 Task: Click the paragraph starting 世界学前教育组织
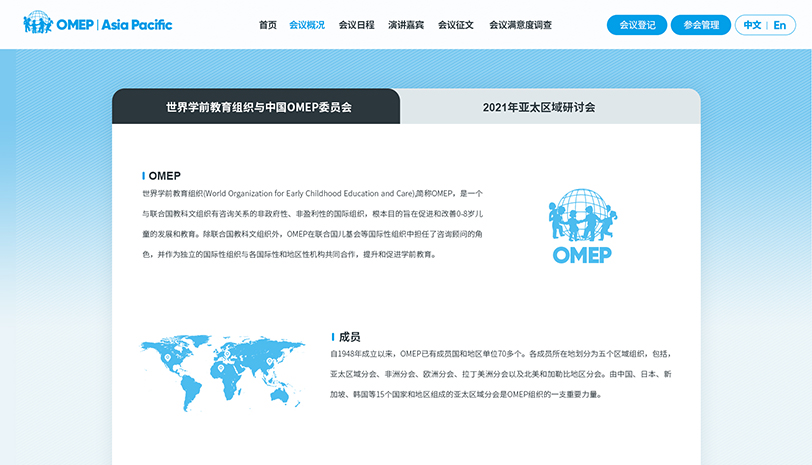[313, 224]
